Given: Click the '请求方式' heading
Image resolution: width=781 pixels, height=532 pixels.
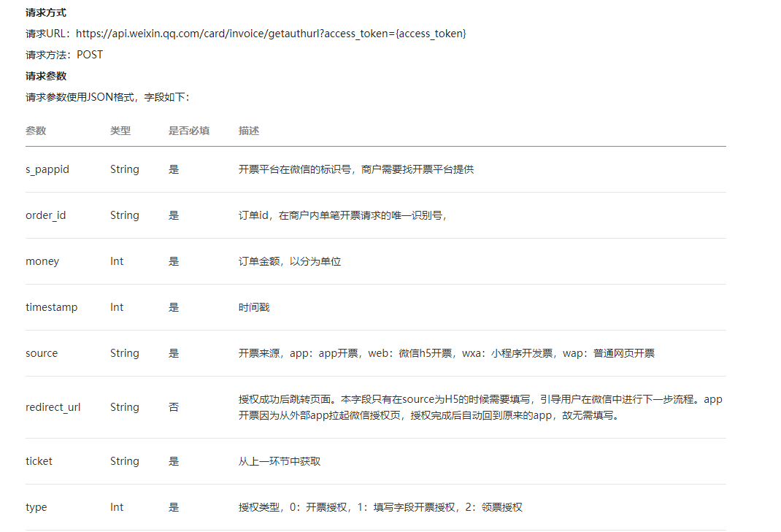Looking at the screenshot, I should click(x=46, y=12).
